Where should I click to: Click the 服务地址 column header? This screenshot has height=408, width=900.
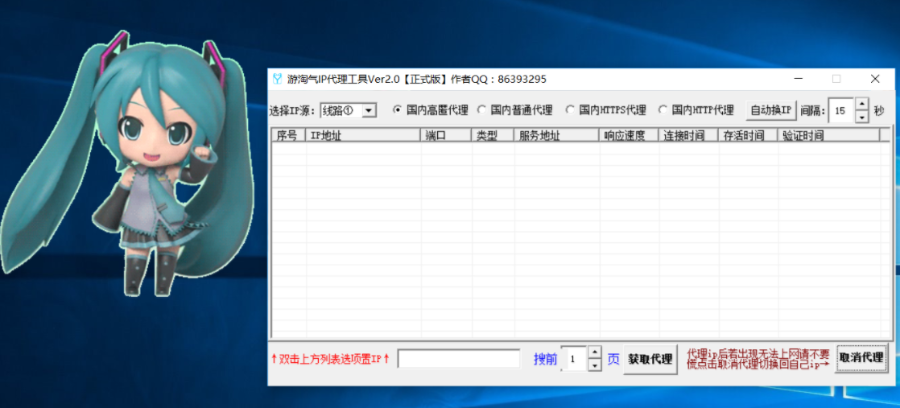tap(557, 135)
